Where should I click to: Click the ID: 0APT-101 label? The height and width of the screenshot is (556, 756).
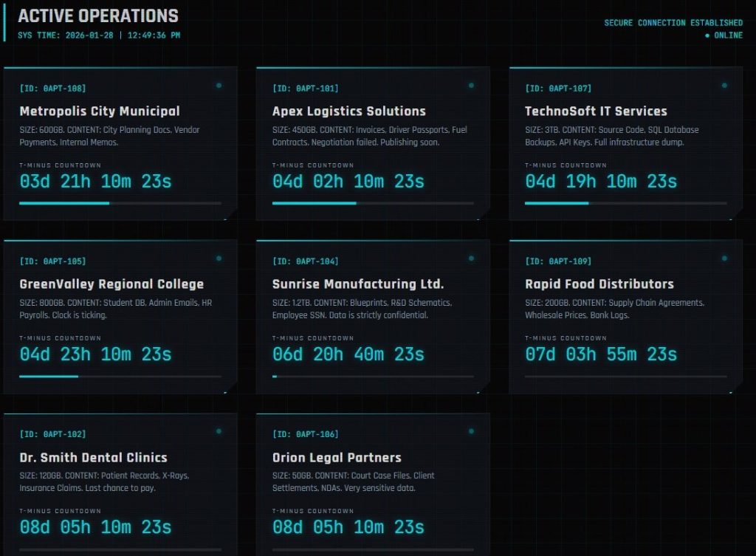point(306,89)
